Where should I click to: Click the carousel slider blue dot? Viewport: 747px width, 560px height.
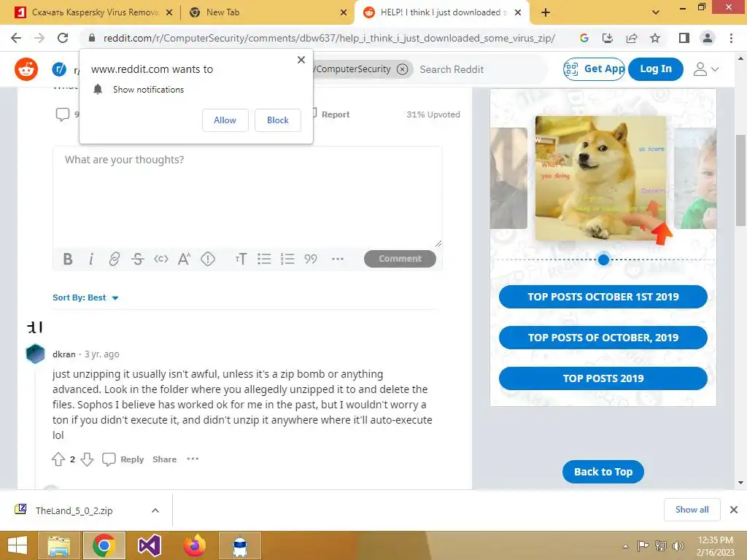[x=603, y=260]
